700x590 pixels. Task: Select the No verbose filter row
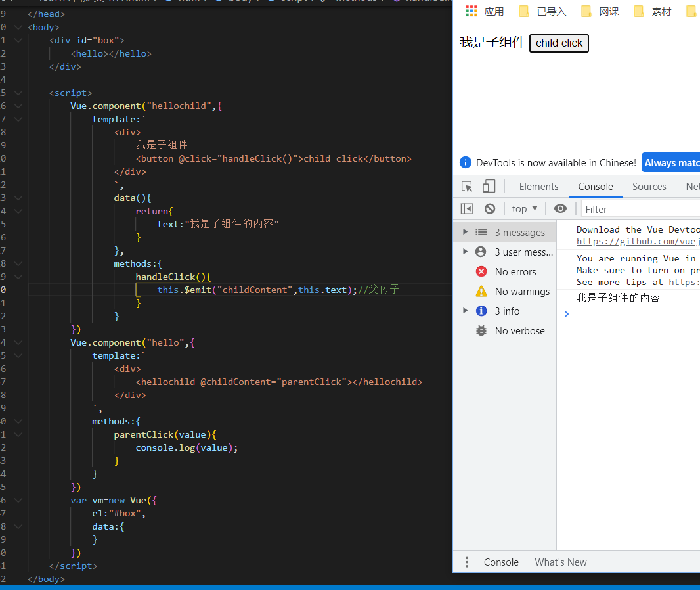point(505,330)
